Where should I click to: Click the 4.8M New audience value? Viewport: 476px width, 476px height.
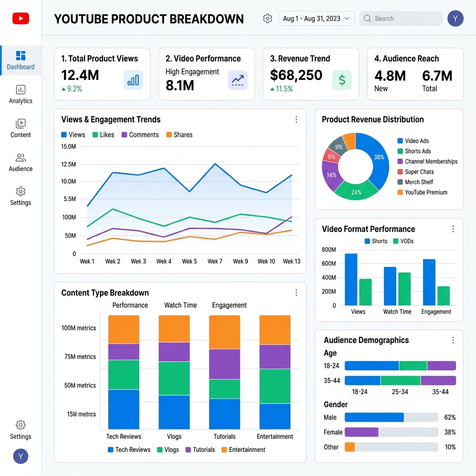(390, 76)
